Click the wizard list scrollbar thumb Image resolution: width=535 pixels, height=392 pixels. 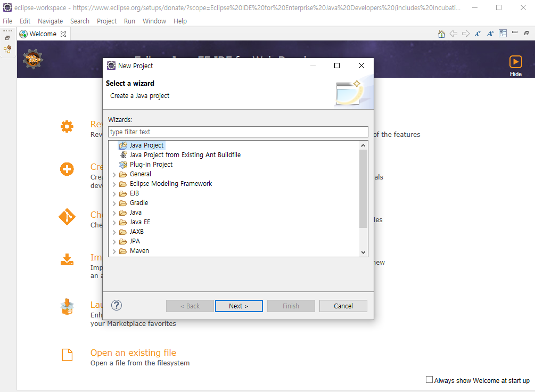[364, 189]
